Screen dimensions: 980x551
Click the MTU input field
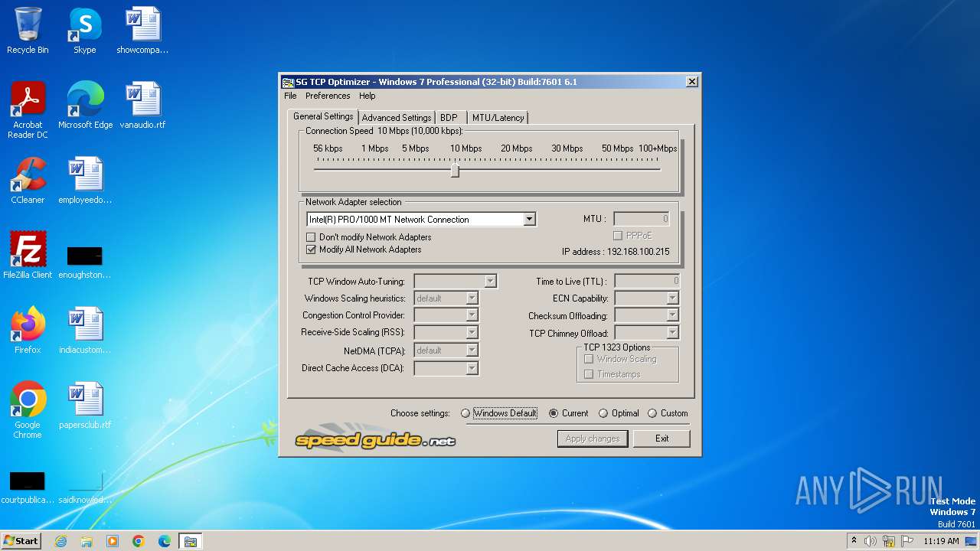(x=642, y=219)
